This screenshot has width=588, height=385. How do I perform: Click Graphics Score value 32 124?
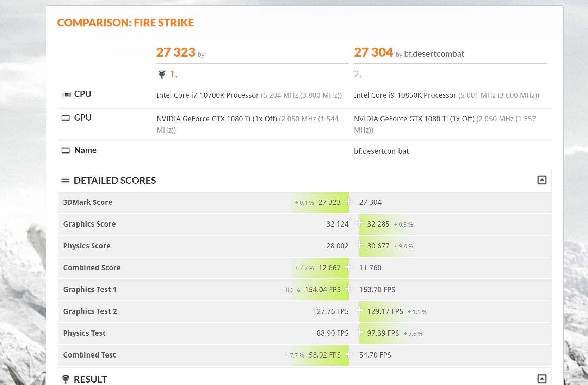[337, 224]
